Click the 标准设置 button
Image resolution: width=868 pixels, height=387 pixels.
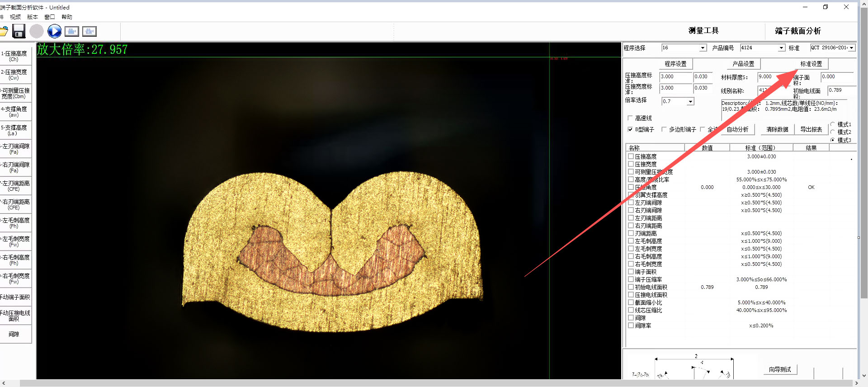pos(811,64)
